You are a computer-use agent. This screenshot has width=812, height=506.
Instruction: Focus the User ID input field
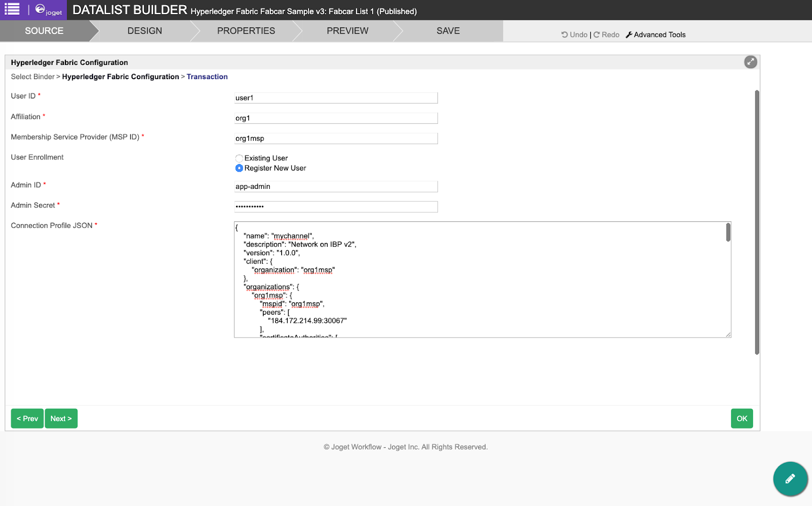point(336,98)
